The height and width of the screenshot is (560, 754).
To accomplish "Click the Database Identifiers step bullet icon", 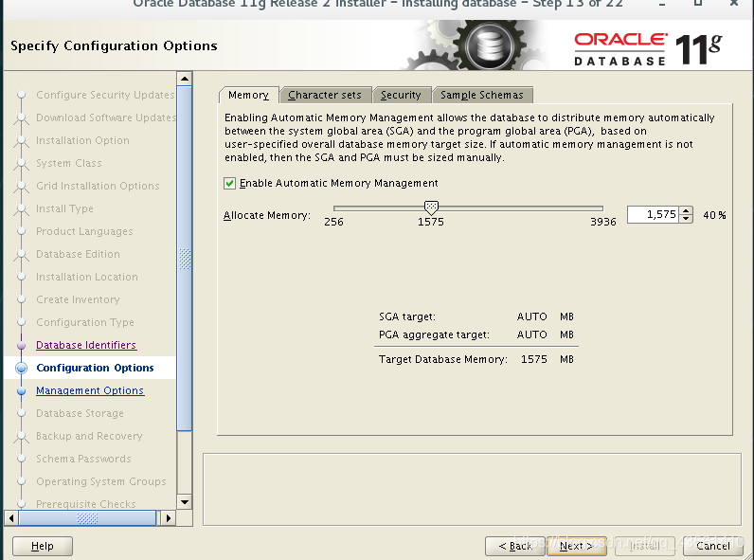I will point(21,346).
